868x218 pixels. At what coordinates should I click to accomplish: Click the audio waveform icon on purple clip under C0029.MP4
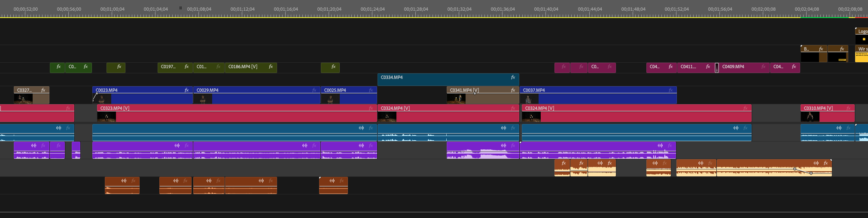click(x=305, y=145)
